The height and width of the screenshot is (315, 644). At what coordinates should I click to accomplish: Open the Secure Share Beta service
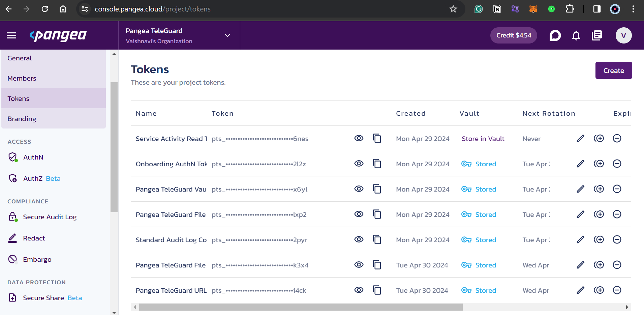(x=45, y=298)
